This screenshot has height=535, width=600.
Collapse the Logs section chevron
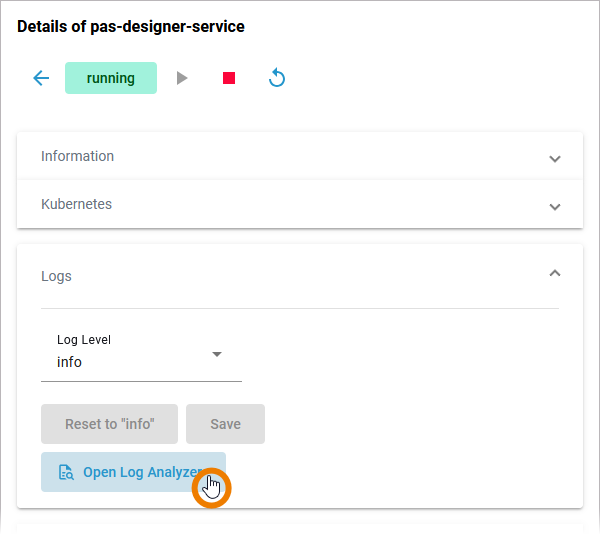pos(555,273)
